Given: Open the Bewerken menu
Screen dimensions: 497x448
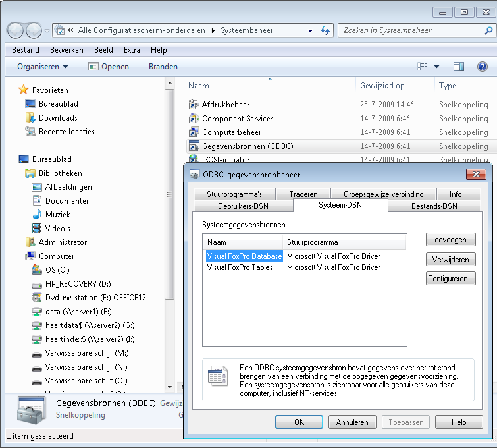Looking at the screenshot, I should [x=66, y=50].
